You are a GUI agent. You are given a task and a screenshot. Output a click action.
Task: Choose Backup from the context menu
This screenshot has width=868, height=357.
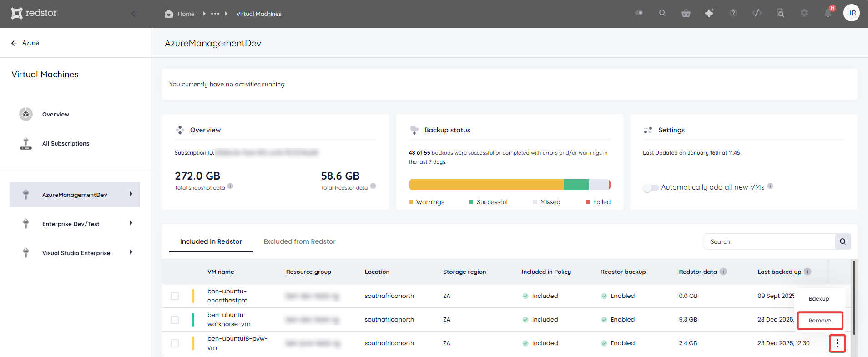(819, 299)
